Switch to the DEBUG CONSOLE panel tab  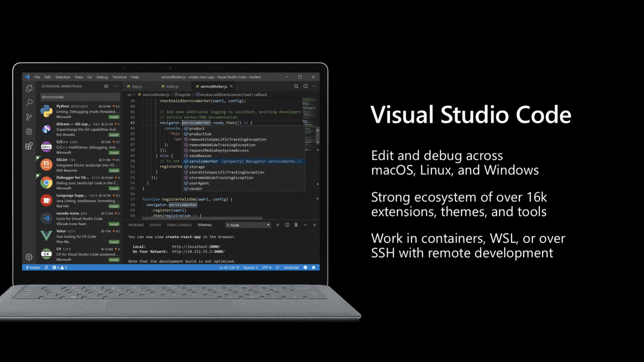(x=179, y=225)
